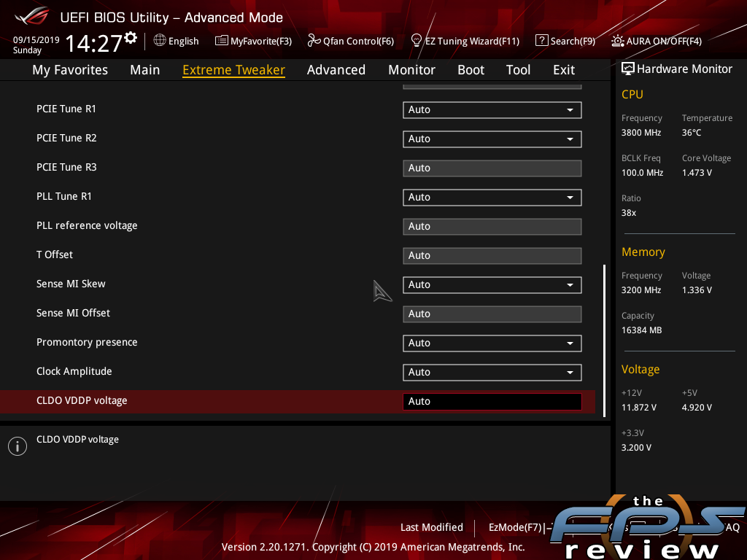Open Qfan Control(F6)
747x560 pixels.
click(x=358, y=41)
